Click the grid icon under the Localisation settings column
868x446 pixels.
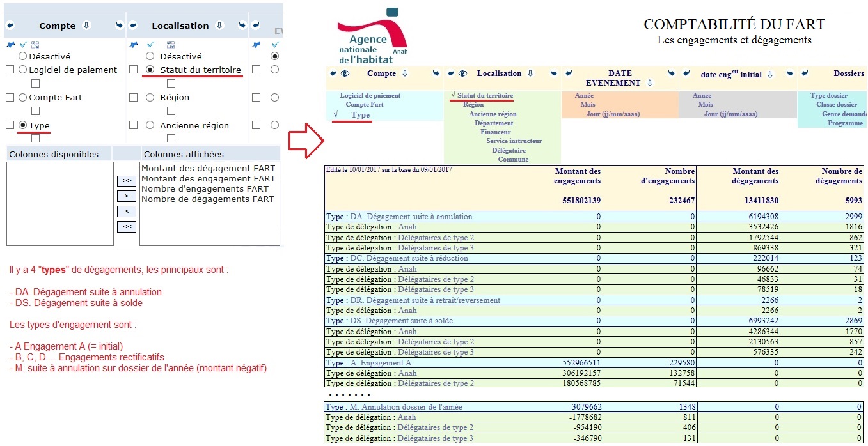tap(171, 45)
